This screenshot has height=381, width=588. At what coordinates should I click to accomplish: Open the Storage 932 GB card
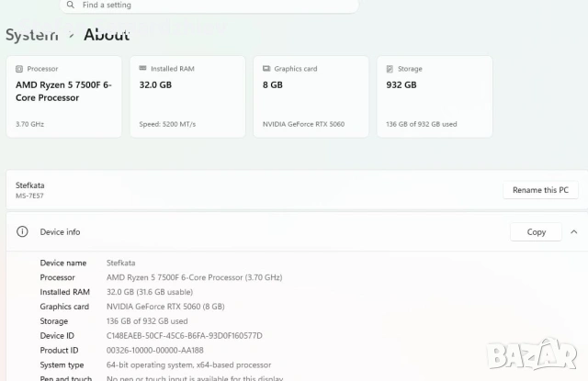click(x=435, y=96)
